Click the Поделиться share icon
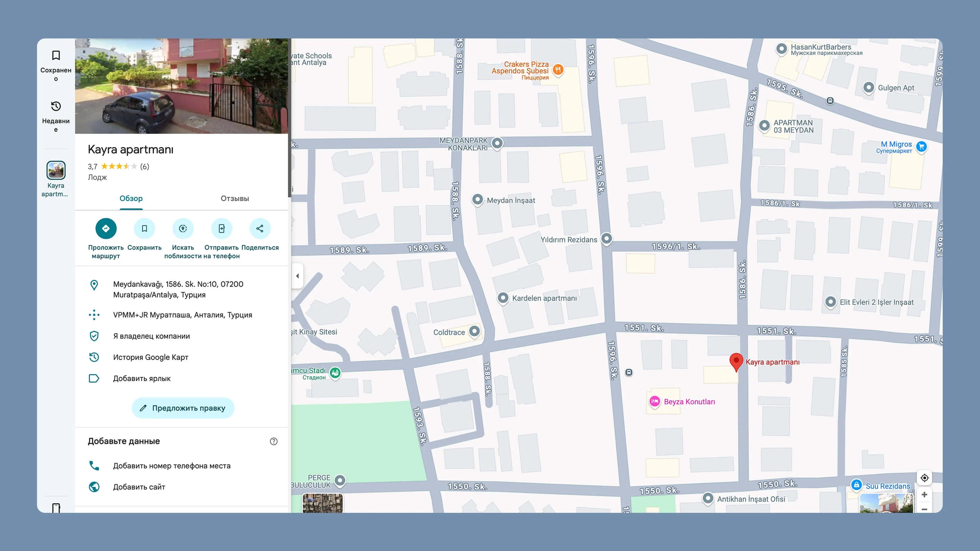The height and width of the screenshot is (551, 980). 260,229
